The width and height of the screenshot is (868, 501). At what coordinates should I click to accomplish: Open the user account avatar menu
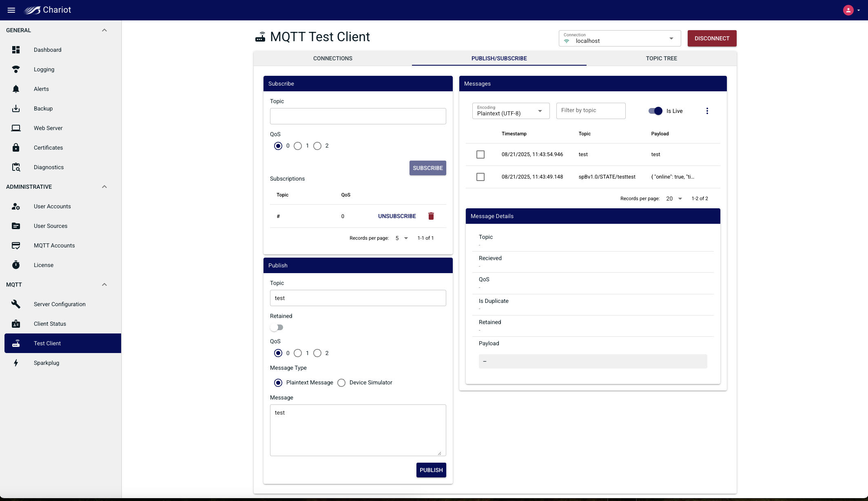(x=848, y=10)
